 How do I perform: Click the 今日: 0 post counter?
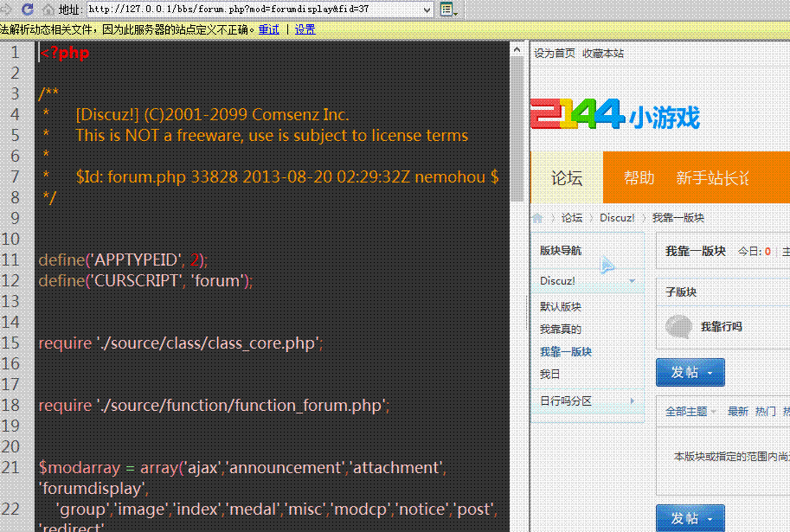[755, 252]
